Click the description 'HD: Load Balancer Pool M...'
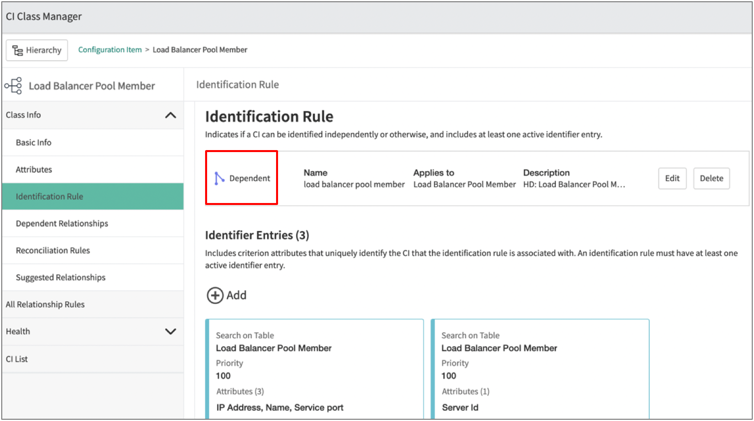754x421 pixels. (574, 185)
